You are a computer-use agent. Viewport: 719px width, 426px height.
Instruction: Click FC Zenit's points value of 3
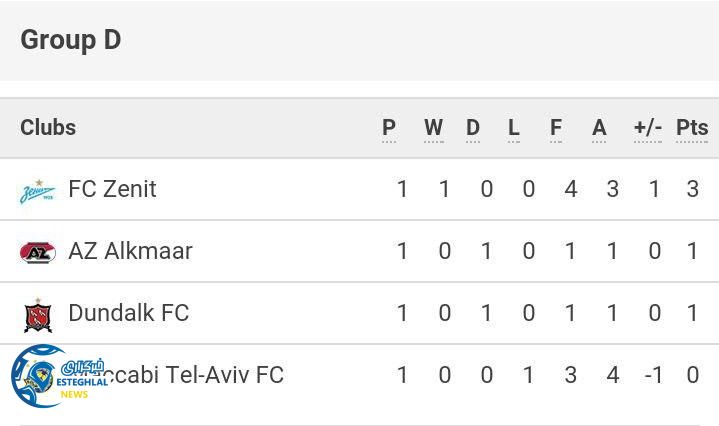[x=692, y=189]
